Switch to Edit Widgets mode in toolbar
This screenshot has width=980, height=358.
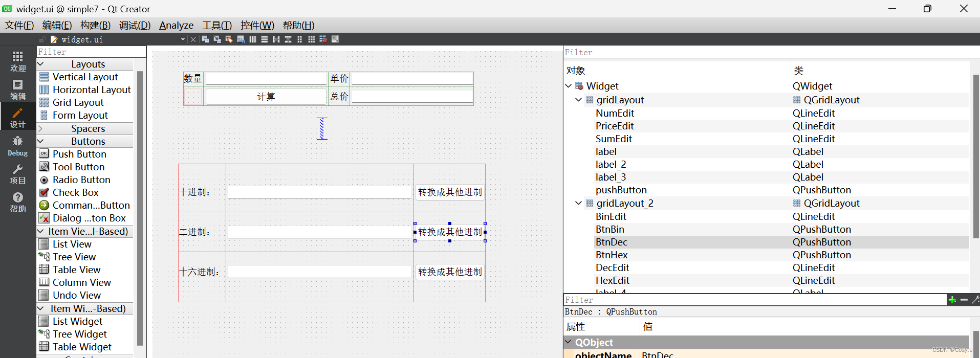(x=206, y=39)
